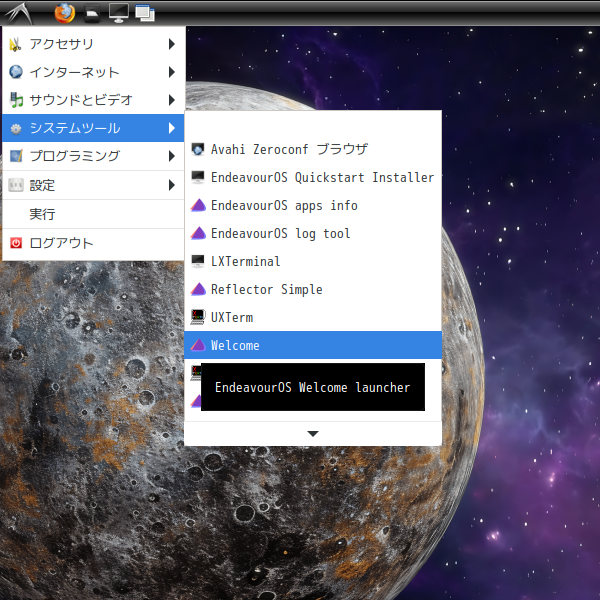Choose 実行 to run a command
The width and height of the screenshot is (600, 600).
93,214
